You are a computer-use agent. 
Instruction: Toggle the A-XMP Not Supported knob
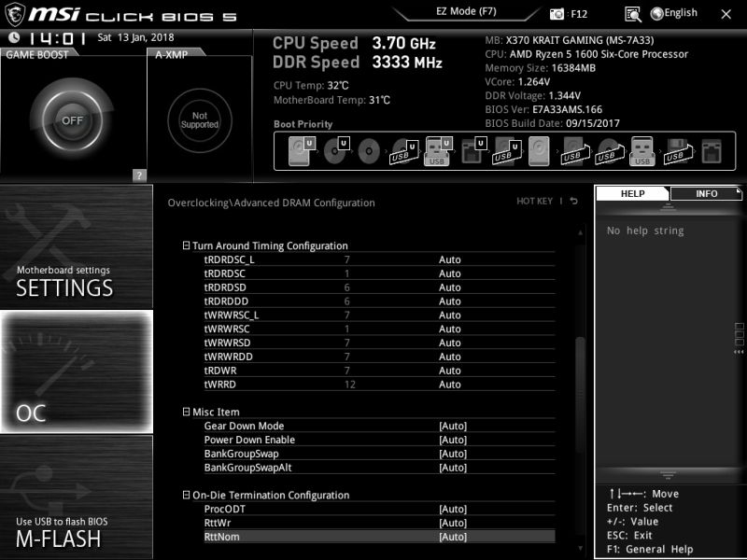pyautogui.click(x=200, y=120)
